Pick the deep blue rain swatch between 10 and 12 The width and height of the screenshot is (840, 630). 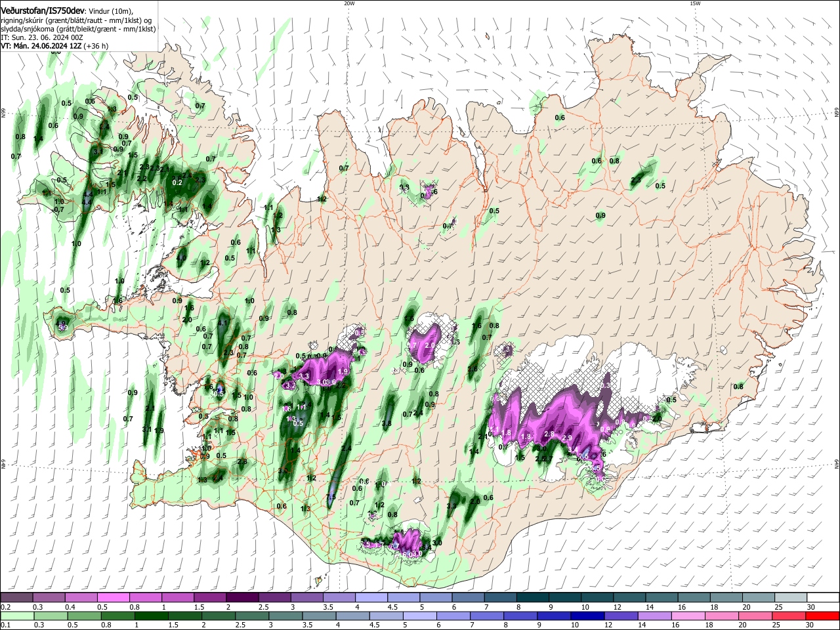587,616
